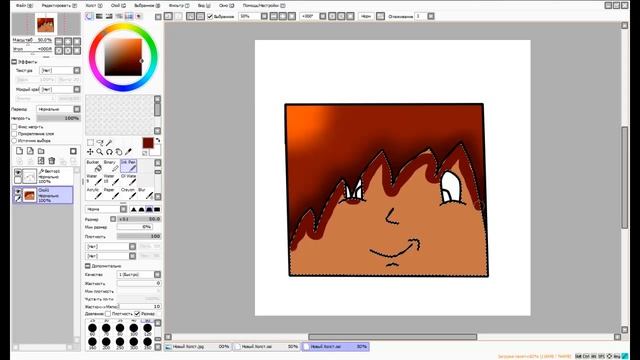Select the Bucket fill tool
This screenshot has height=360, width=640.
click(93, 166)
